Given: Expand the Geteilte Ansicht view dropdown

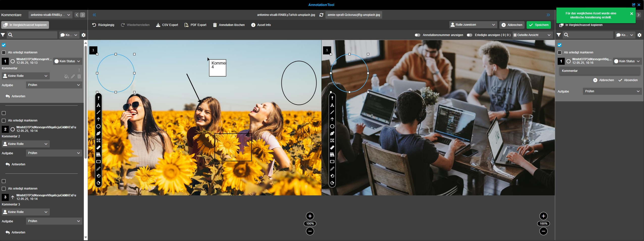Looking at the screenshot, I should (532, 35).
